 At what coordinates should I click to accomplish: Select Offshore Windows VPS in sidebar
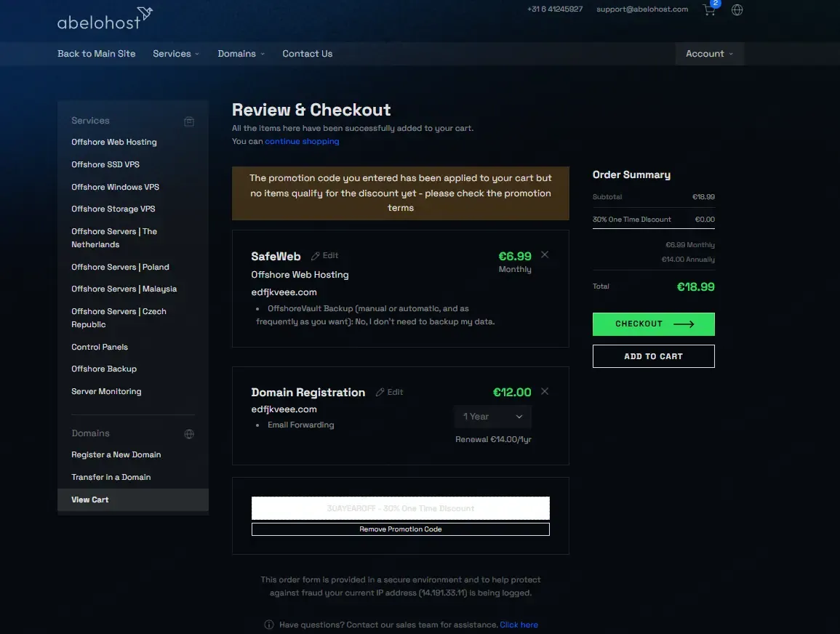pos(115,187)
